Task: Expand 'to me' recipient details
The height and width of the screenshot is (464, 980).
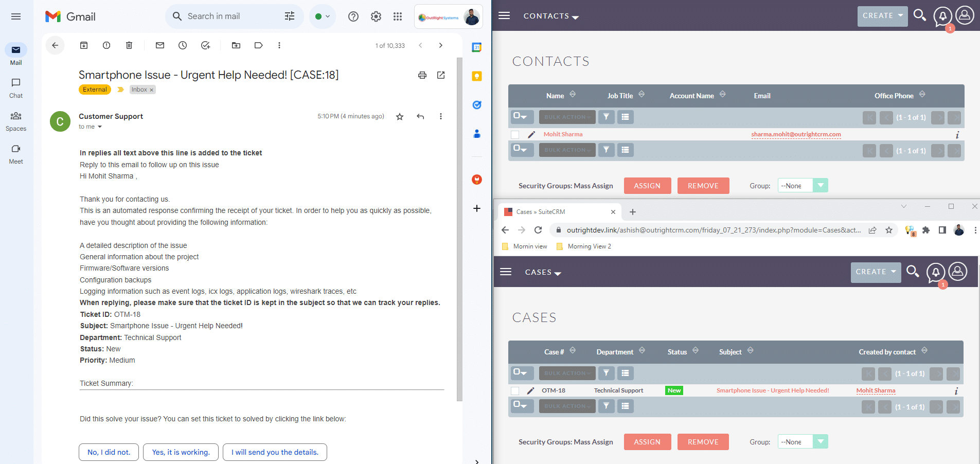Action: tap(100, 127)
